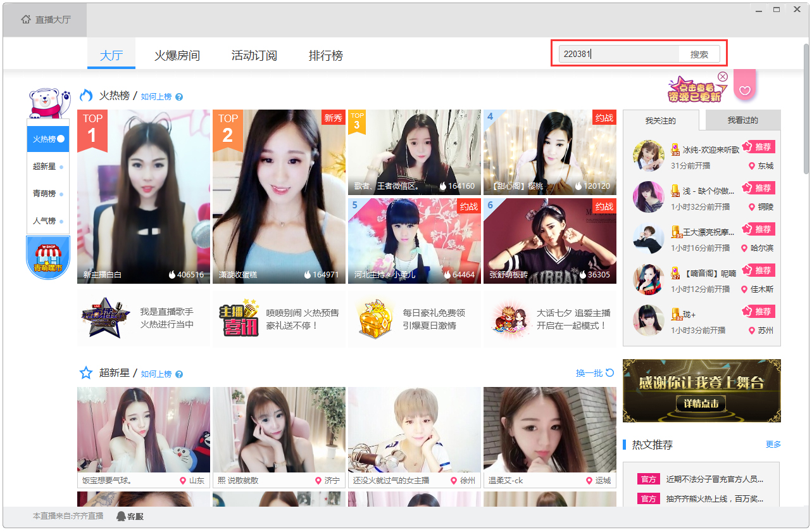Click the home icon beside 直播大厅

coord(26,19)
